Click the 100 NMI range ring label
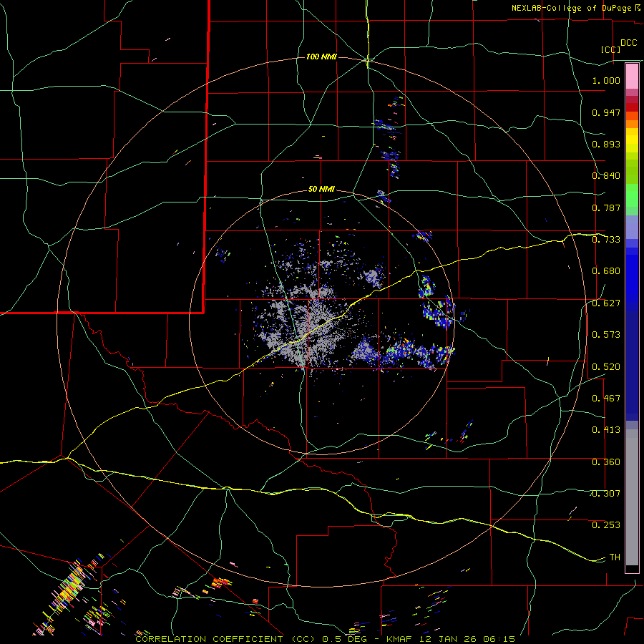Viewport: 644px width, 644px height. click(x=321, y=57)
